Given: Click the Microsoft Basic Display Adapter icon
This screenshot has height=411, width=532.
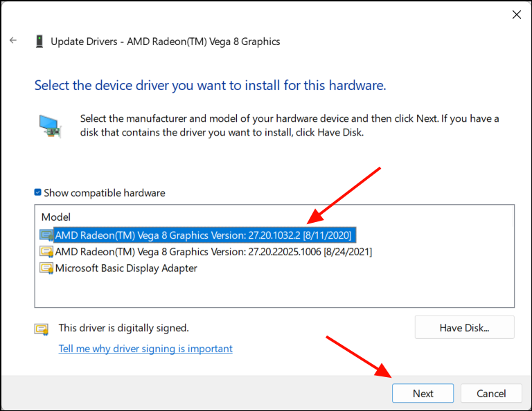Looking at the screenshot, I should pyautogui.click(x=46, y=268).
